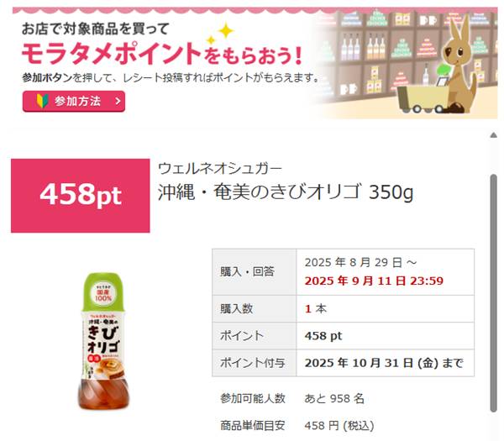Click the モラタメポイントをもらおう headline
The image size is (504, 441).
162,54
